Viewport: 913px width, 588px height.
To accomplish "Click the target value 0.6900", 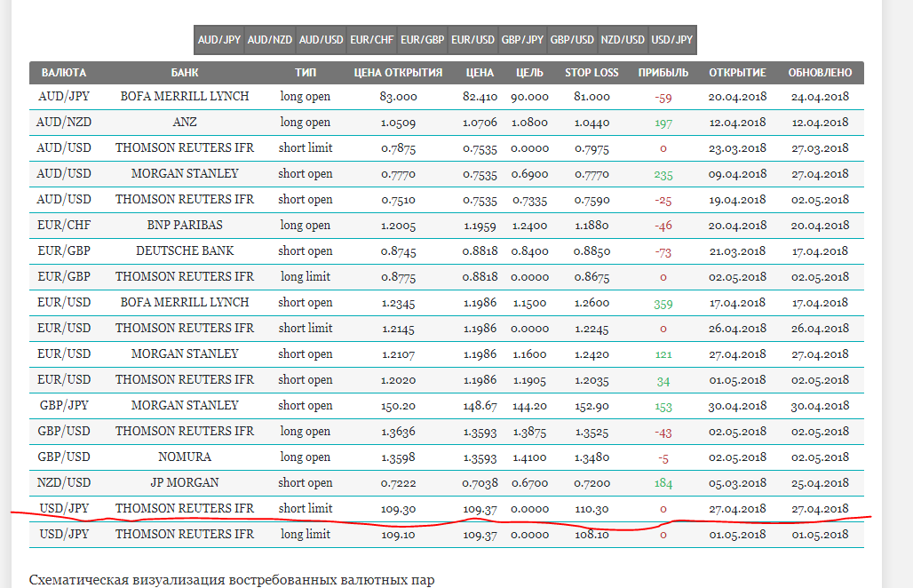I will click(529, 174).
